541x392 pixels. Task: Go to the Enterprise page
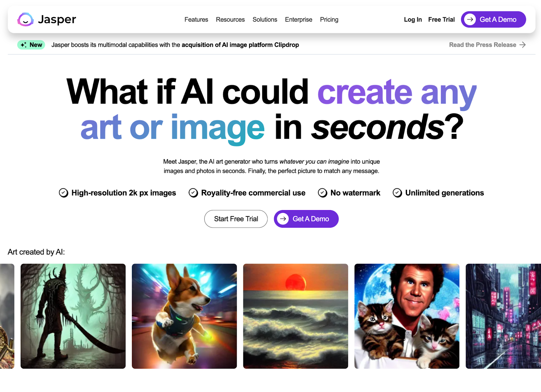299,20
